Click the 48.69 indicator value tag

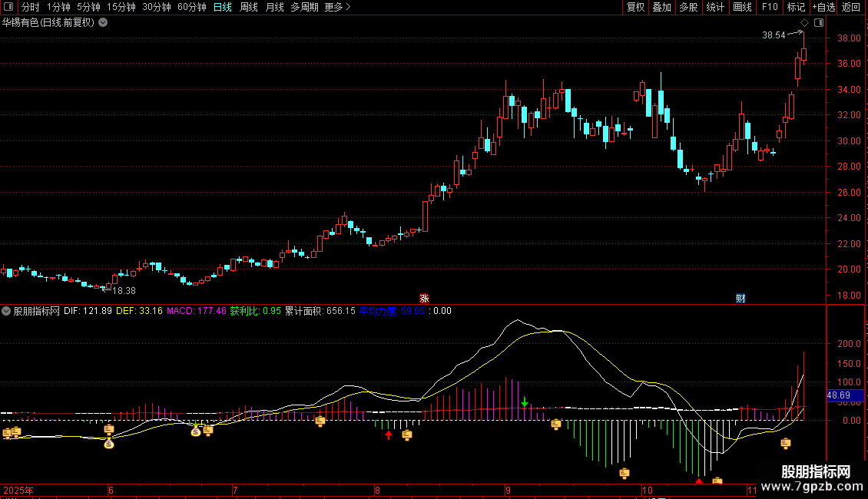(x=845, y=395)
